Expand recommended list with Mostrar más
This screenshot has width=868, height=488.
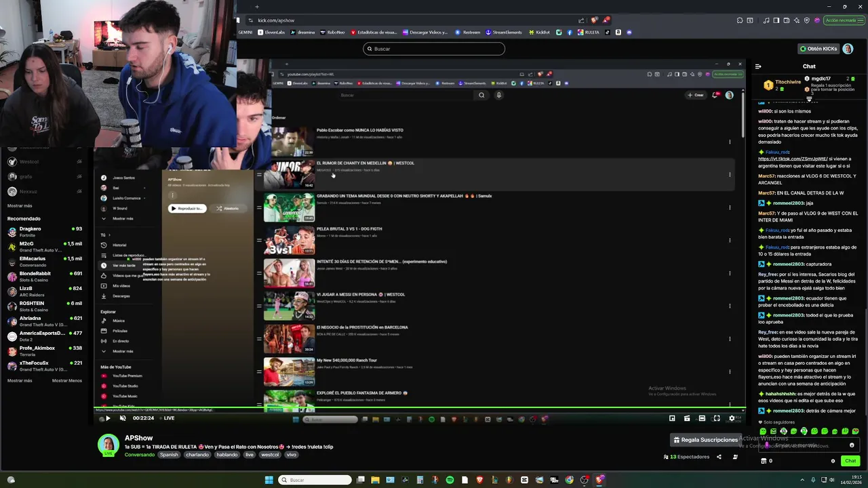tap(20, 380)
